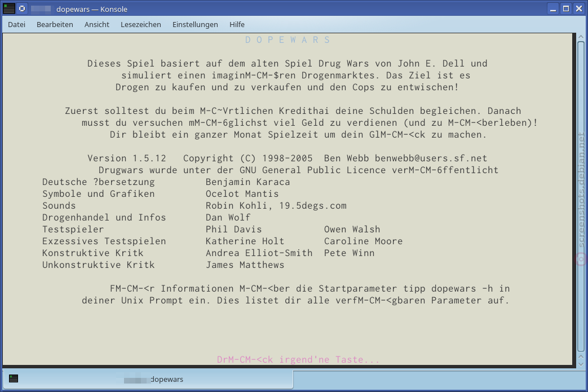Click the 'Drück irgend'ne Taste...' prompt text

[x=298, y=360]
